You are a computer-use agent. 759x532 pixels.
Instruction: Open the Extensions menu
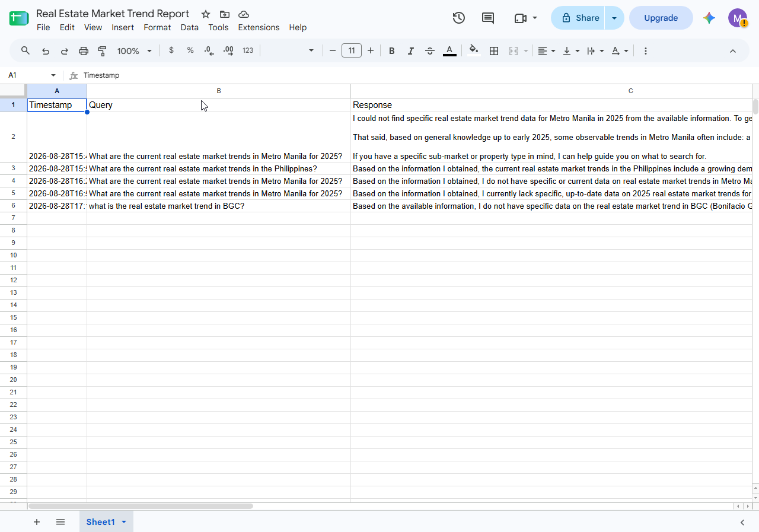[259, 27]
